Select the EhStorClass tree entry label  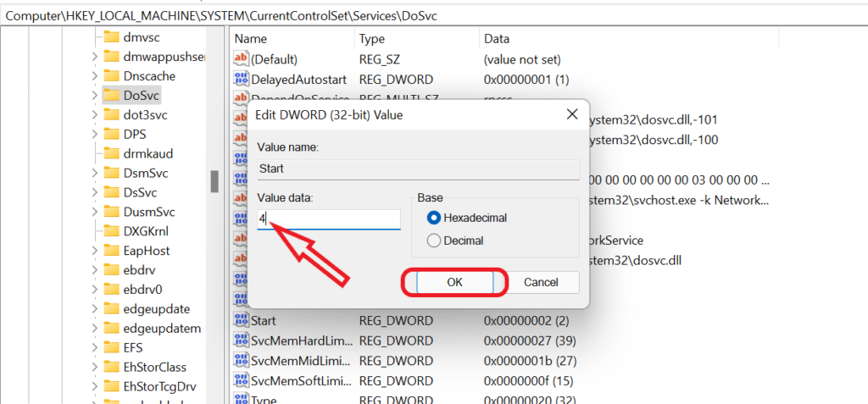[154, 367]
